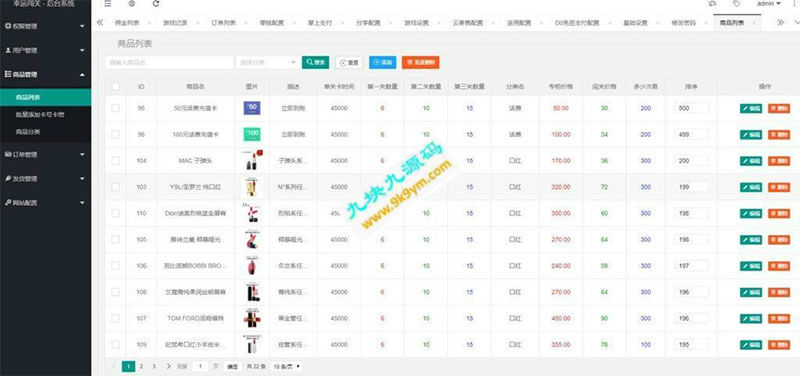This screenshot has width=800, height=376.
Task: Click the green 搜索 search button
Action: click(x=315, y=62)
